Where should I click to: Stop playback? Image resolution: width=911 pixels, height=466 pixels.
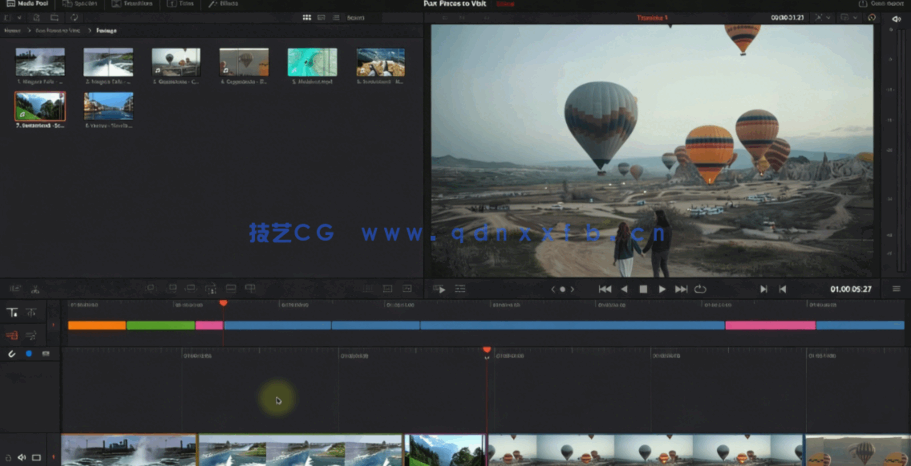(x=643, y=289)
